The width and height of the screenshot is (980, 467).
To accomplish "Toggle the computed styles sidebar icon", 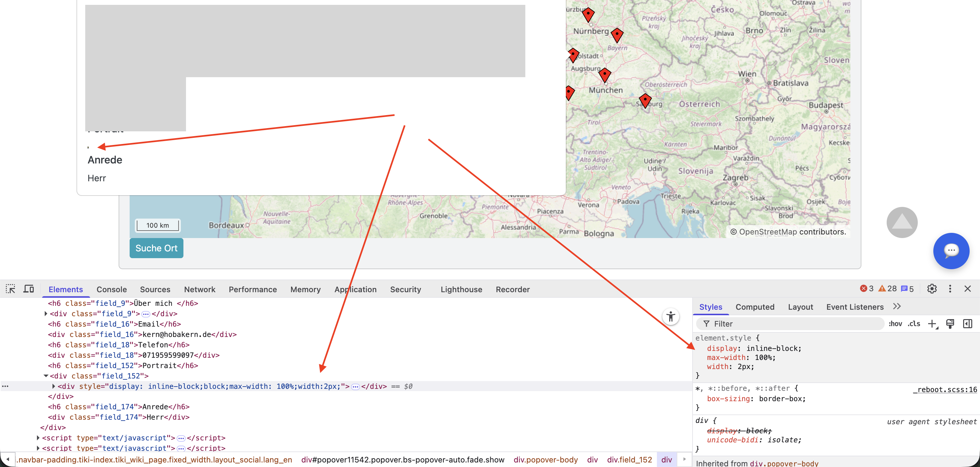I will 967,324.
